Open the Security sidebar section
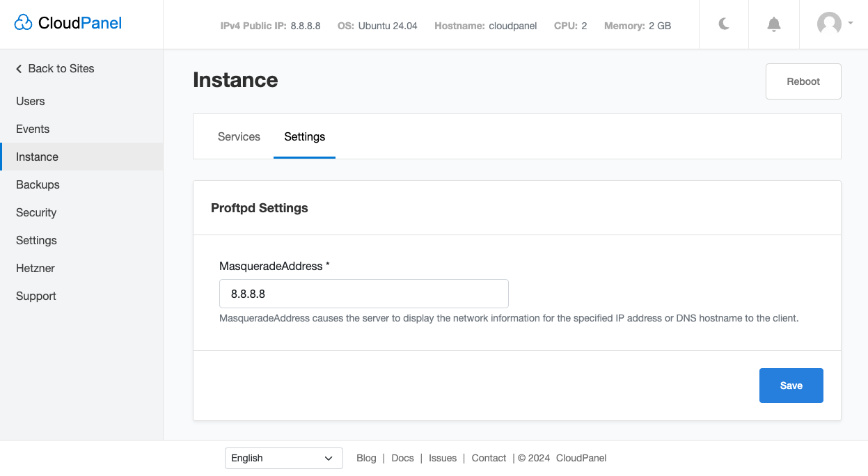This screenshot has height=476, width=868. 36,212
